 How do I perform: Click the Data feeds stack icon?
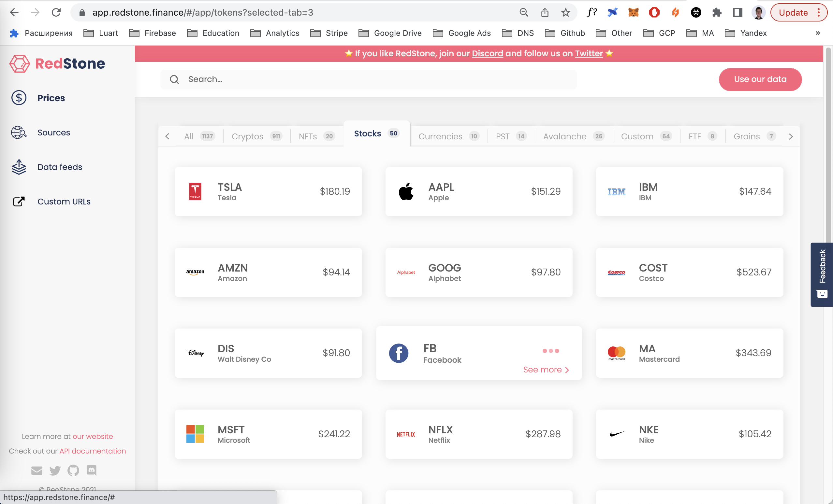pyautogui.click(x=19, y=167)
